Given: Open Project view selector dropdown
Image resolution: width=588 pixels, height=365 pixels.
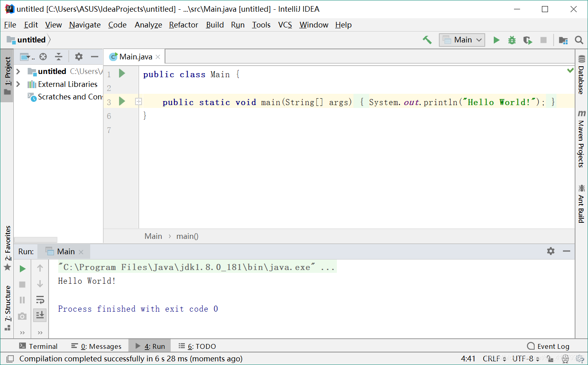Looking at the screenshot, I should click(x=27, y=57).
